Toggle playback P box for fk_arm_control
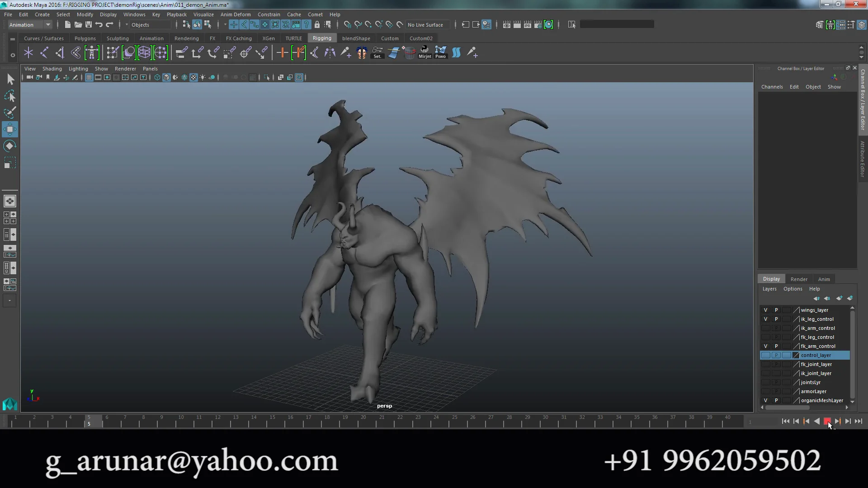 (776, 346)
